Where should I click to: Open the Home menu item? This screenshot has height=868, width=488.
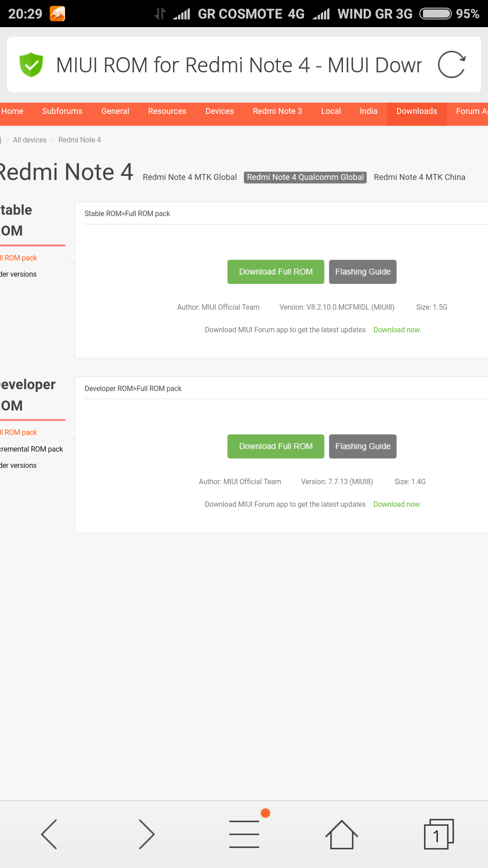12,111
